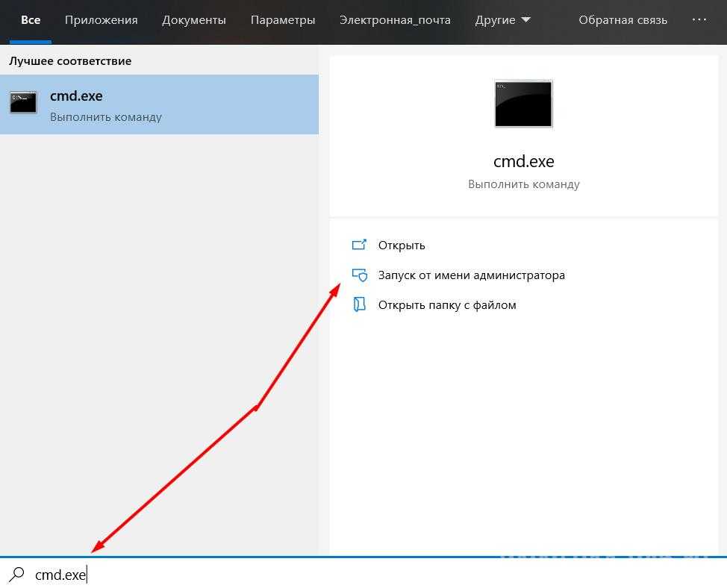Go to the Электронная_почта tab

tap(395, 20)
